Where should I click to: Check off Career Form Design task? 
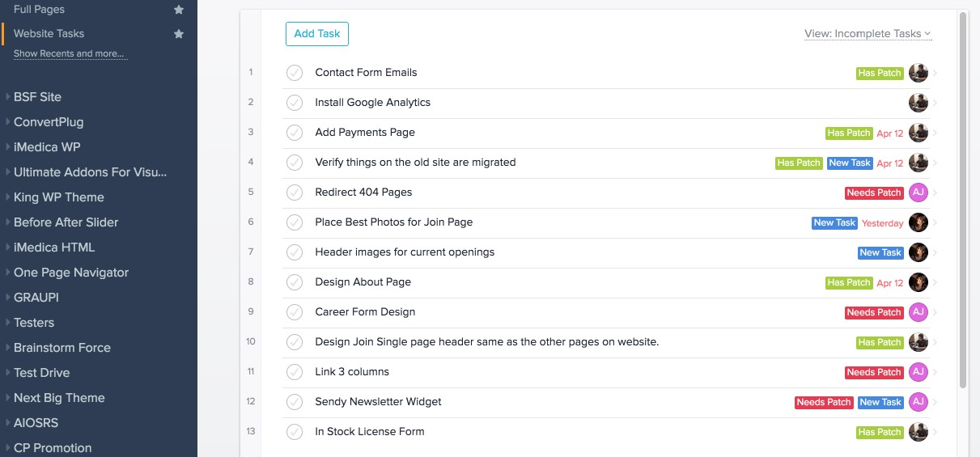coord(295,312)
